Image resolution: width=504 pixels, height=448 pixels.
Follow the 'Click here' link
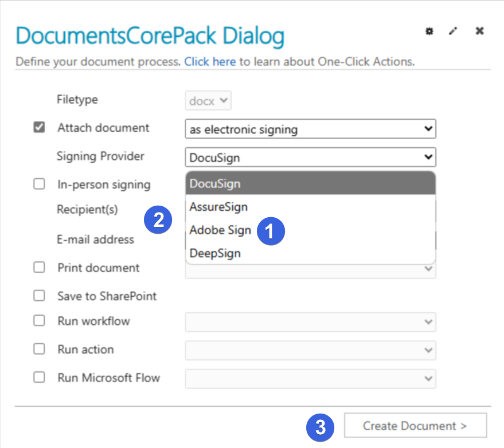pyautogui.click(x=210, y=61)
